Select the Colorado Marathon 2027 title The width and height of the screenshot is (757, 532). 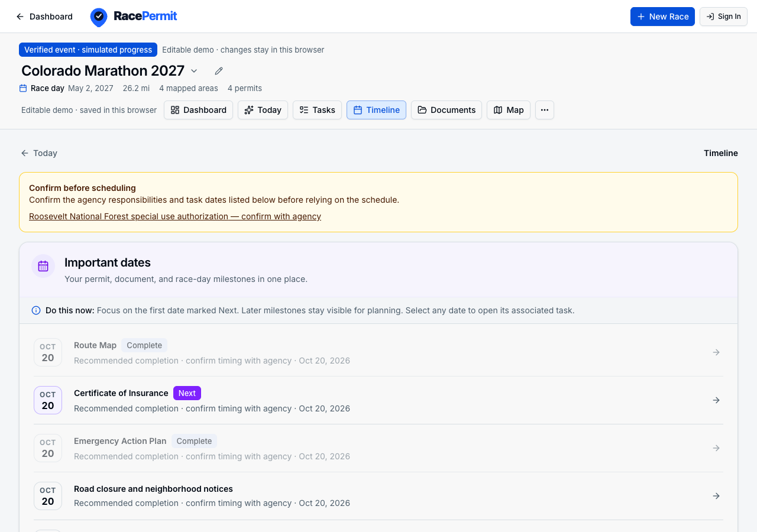[x=103, y=71]
